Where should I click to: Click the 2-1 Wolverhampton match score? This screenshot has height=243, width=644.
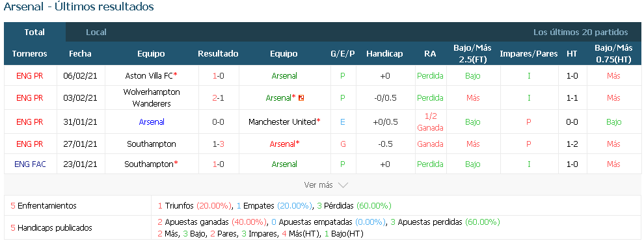[x=218, y=98]
